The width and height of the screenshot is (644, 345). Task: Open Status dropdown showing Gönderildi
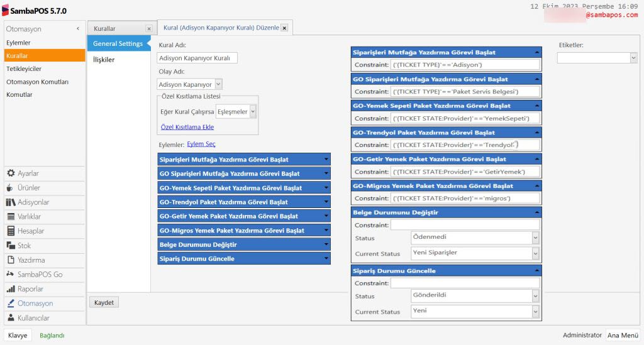535,296
